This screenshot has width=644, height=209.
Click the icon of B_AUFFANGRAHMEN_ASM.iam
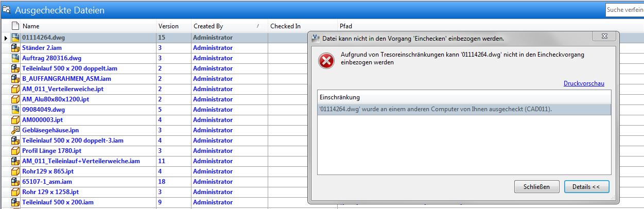[15, 79]
